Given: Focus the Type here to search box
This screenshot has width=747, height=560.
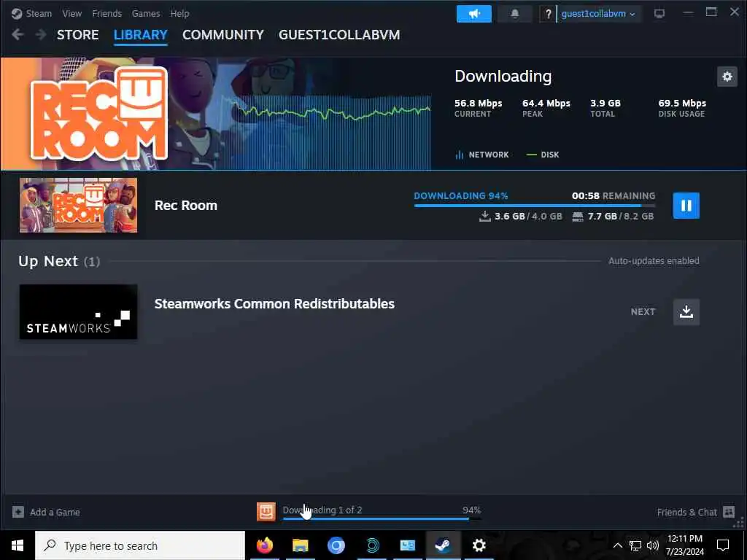Looking at the screenshot, I should [140, 545].
